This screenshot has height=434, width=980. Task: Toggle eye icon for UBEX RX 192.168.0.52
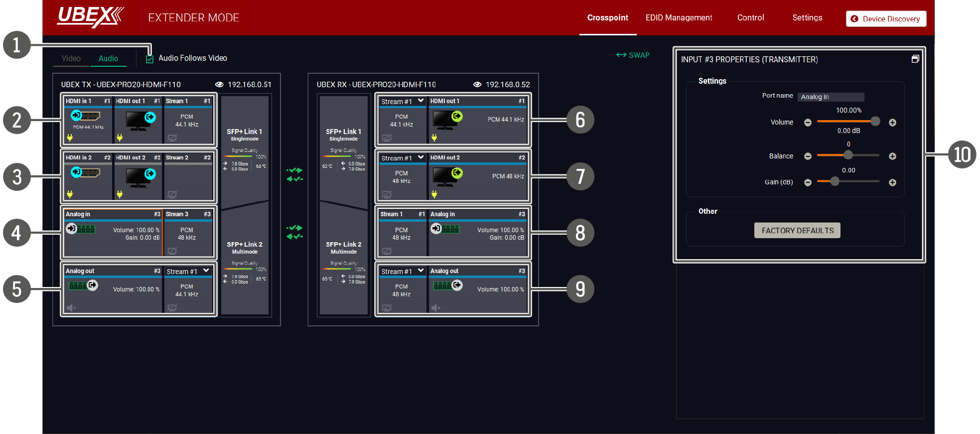pyautogui.click(x=477, y=84)
